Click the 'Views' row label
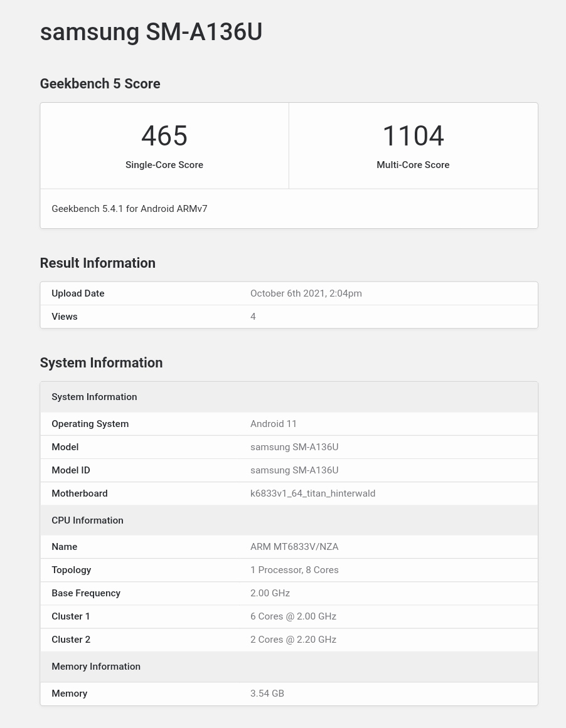566x728 pixels. 65,317
